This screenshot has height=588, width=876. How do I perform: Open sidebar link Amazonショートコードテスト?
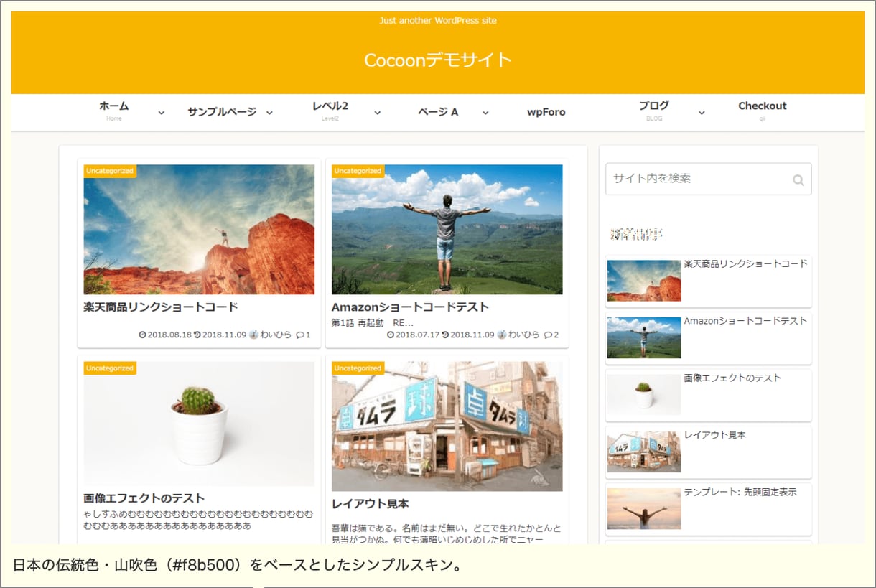(x=746, y=321)
